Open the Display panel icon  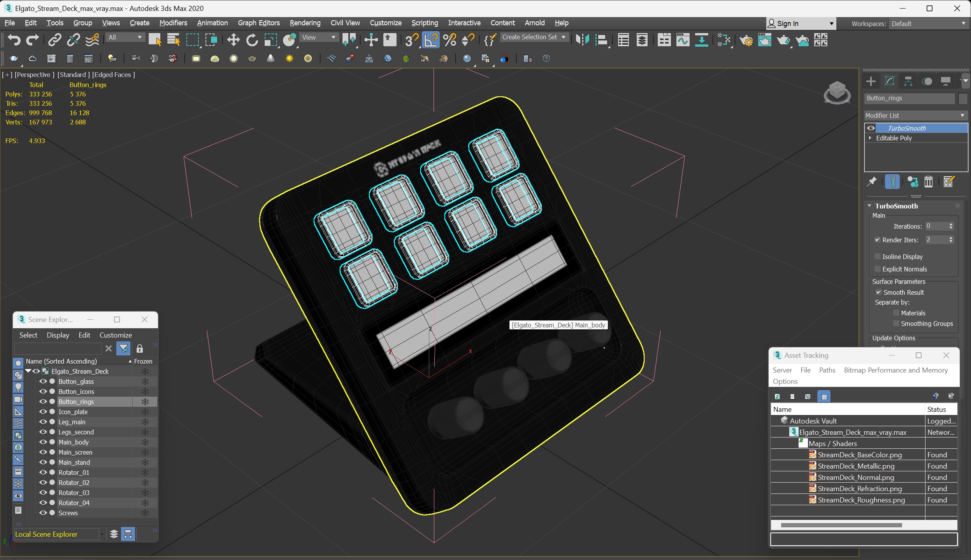[946, 81]
